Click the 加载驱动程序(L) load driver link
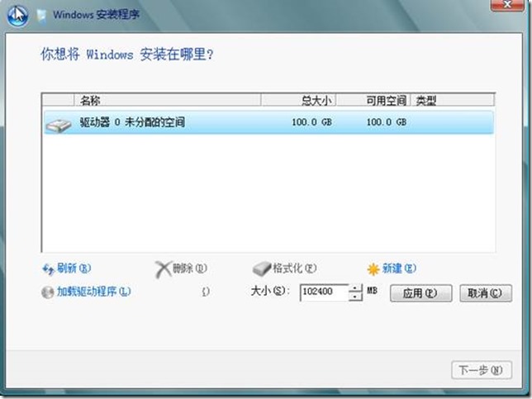Screen dimensions: 532x399 click(x=93, y=292)
